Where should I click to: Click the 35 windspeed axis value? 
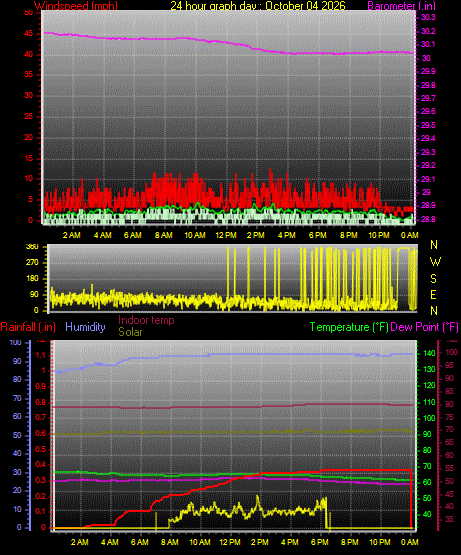pos(29,75)
